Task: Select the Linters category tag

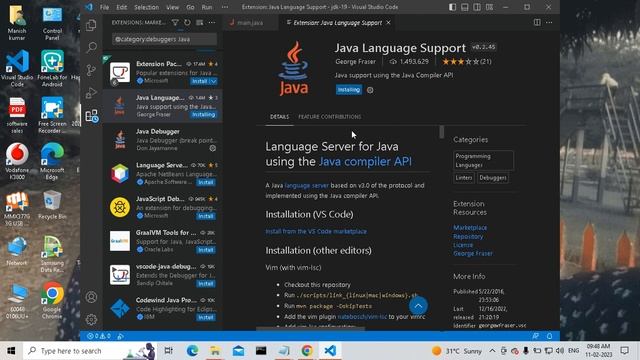Action: pos(464,178)
